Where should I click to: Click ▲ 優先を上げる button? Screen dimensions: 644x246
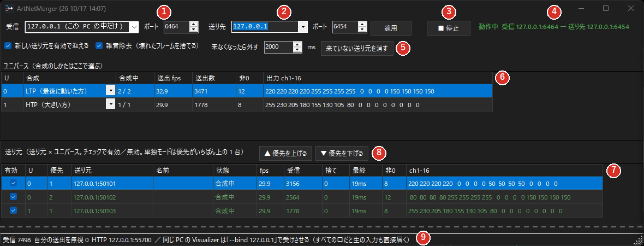tap(286, 154)
